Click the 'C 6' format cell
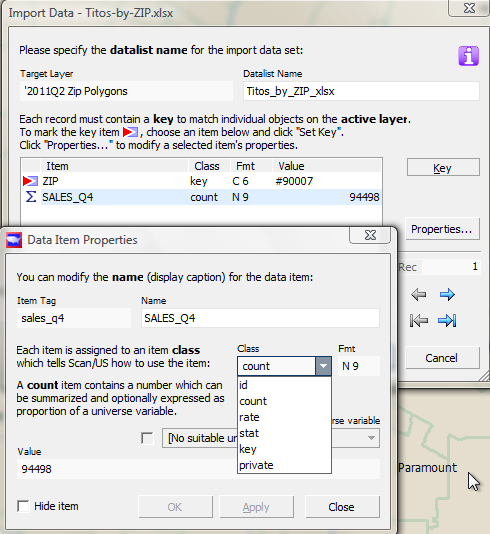The image size is (490, 534). click(240, 181)
